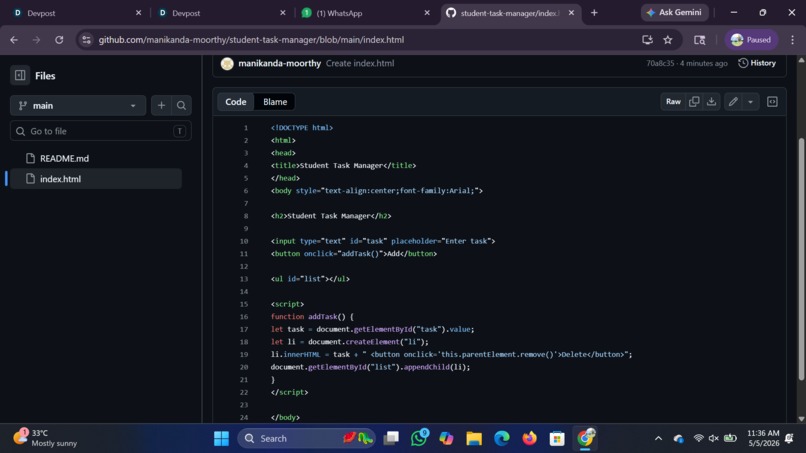Open Chrome three-dot menu
Viewport: 806px width, 453px height.
coord(792,40)
